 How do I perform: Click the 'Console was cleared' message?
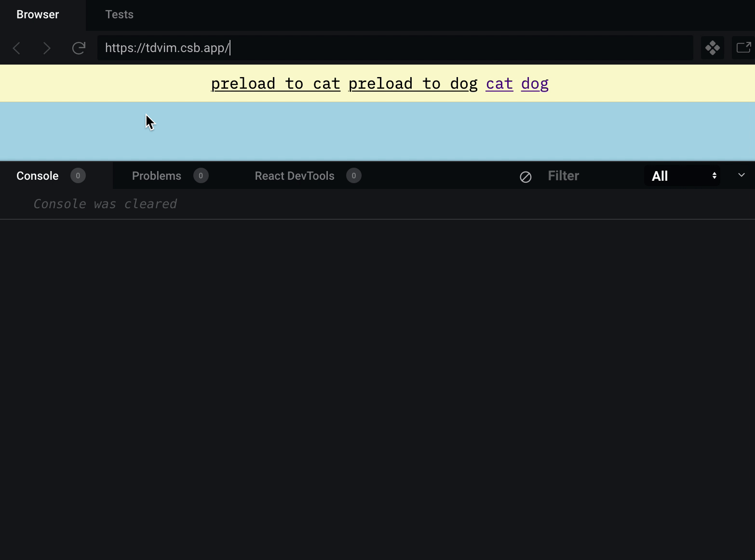click(x=105, y=204)
